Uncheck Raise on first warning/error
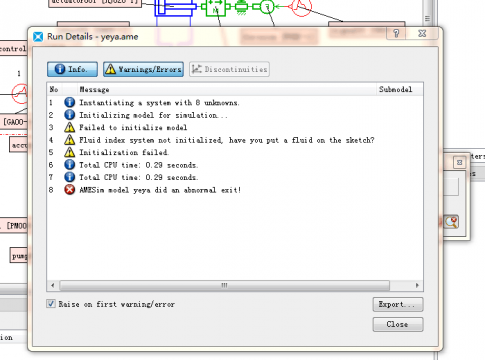 click(51, 304)
